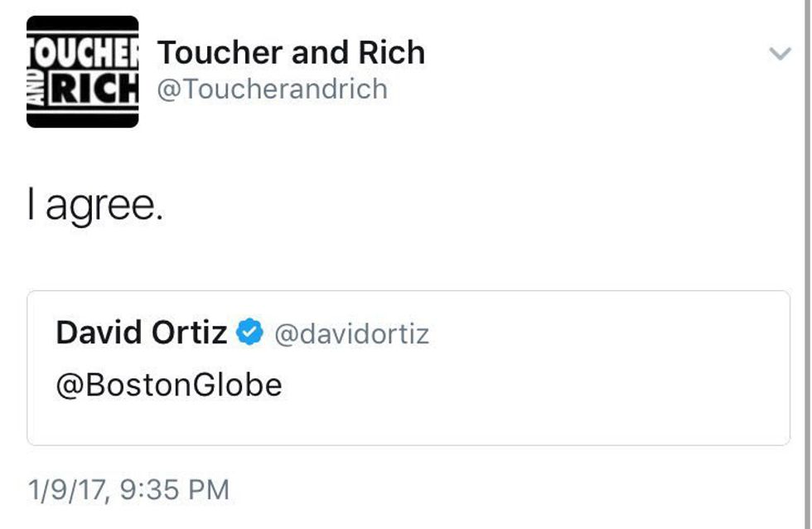Image resolution: width=812 pixels, height=529 pixels.
Task: Open David Ortiz's name in the quoted tweet
Action: click(x=141, y=333)
